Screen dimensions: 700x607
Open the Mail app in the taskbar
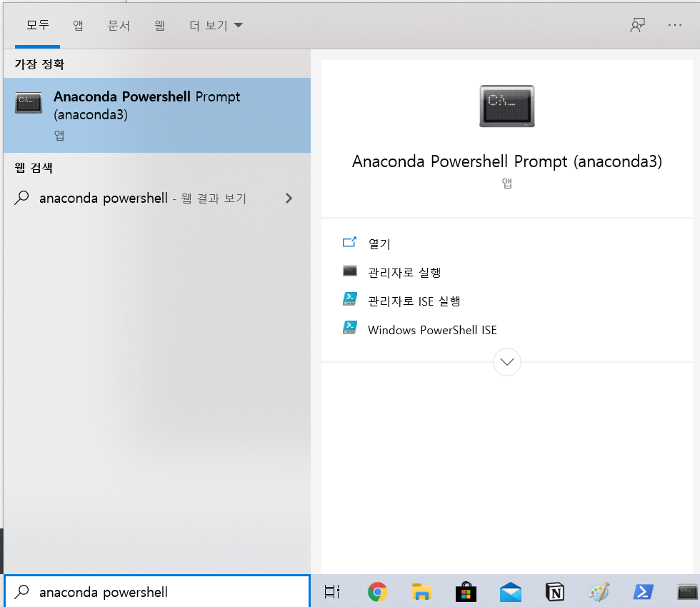[510, 591]
